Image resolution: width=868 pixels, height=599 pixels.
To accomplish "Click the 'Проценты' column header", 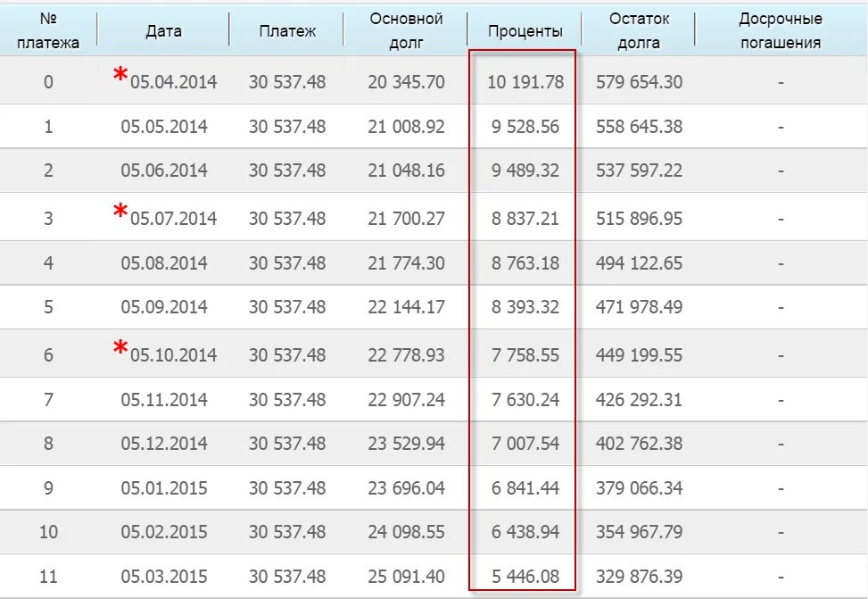I will [525, 31].
